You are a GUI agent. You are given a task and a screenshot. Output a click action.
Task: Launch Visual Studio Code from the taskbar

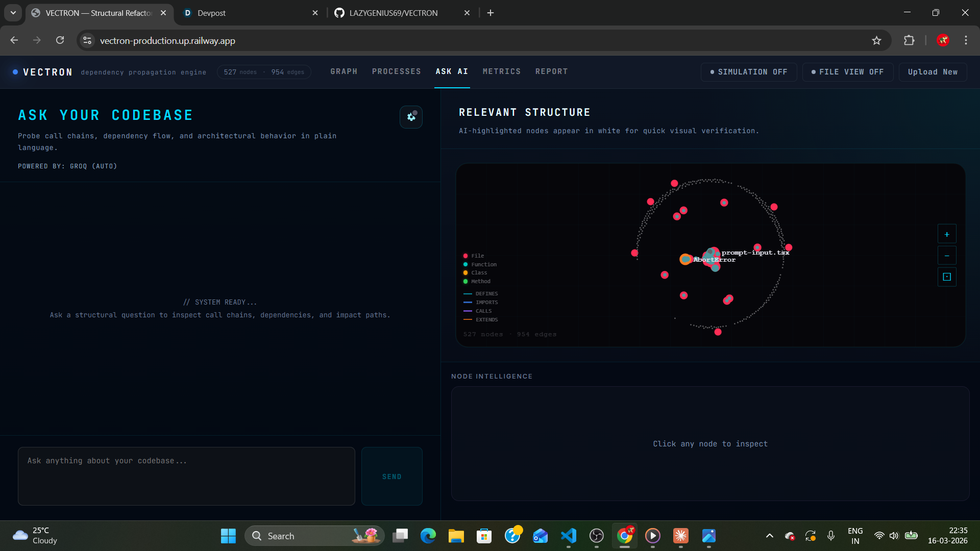[569, 536]
